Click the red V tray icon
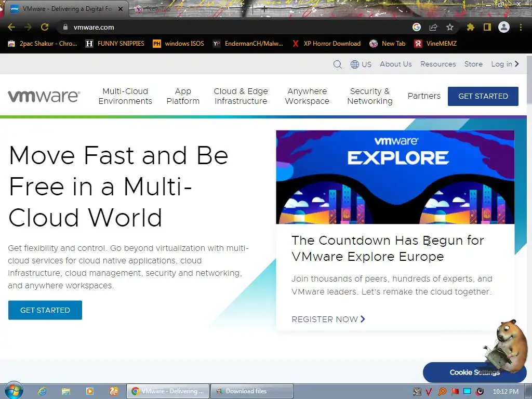Screen dimensions: 532x399 pyautogui.click(x=429, y=392)
